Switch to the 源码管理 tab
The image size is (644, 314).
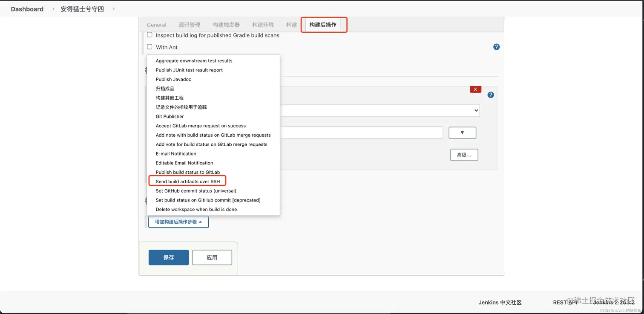pos(189,25)
